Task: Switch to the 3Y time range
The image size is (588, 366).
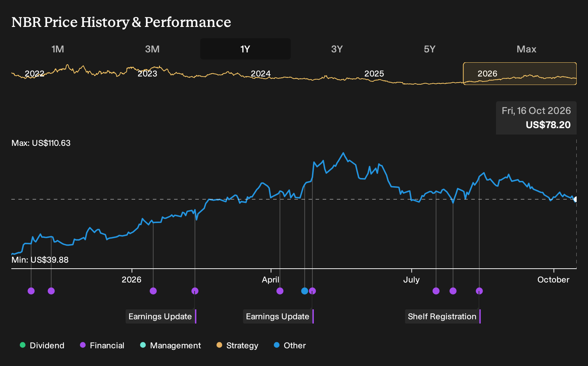Action: coord(337,49)
